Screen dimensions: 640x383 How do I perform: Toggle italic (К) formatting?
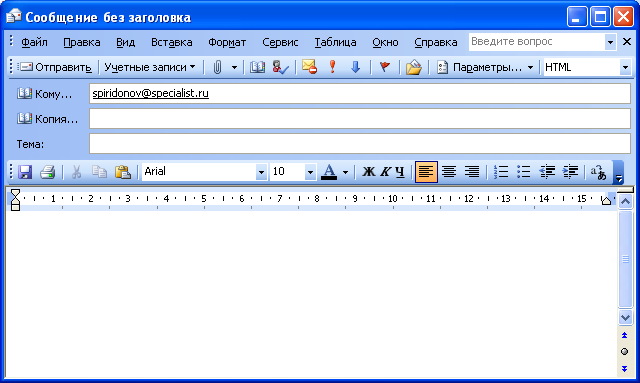pos(385,172)
